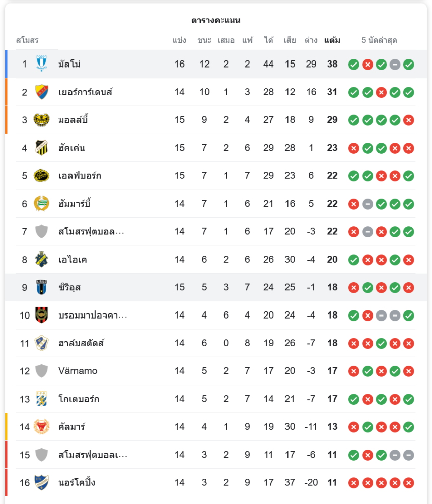Viewport: 432px width, 504px height.
Task: Click Malmö's most recent green win icon
Action: coord(409,65)
